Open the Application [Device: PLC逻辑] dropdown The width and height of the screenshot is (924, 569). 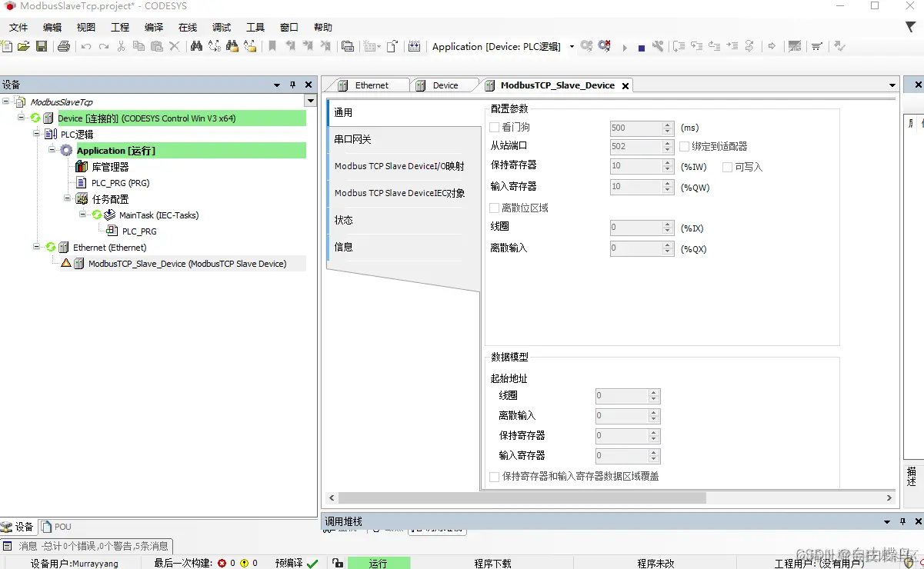point(572,47)
